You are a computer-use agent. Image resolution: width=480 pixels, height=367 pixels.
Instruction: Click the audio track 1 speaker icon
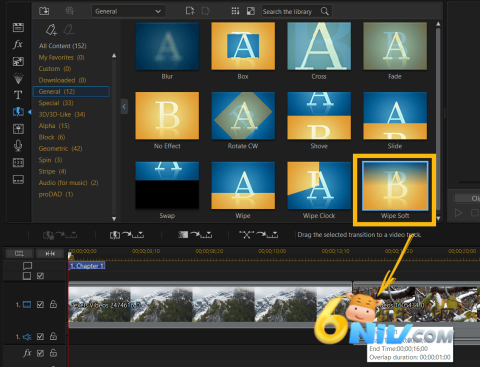point(27,337)
